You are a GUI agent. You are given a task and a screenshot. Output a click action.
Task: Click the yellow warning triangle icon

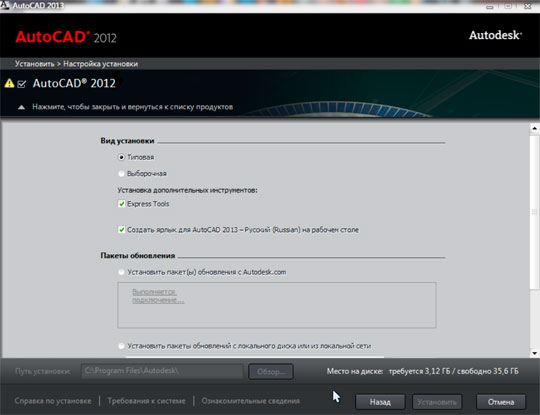[9, 83]
